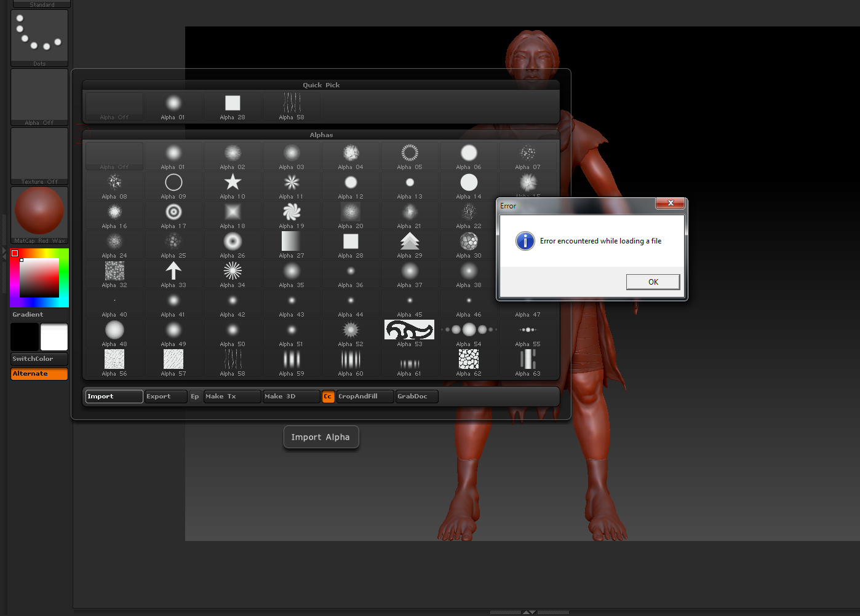Screen dimensions: 860x616
Task: Collapse the Quick Pick section header
Action: [321, 85]
